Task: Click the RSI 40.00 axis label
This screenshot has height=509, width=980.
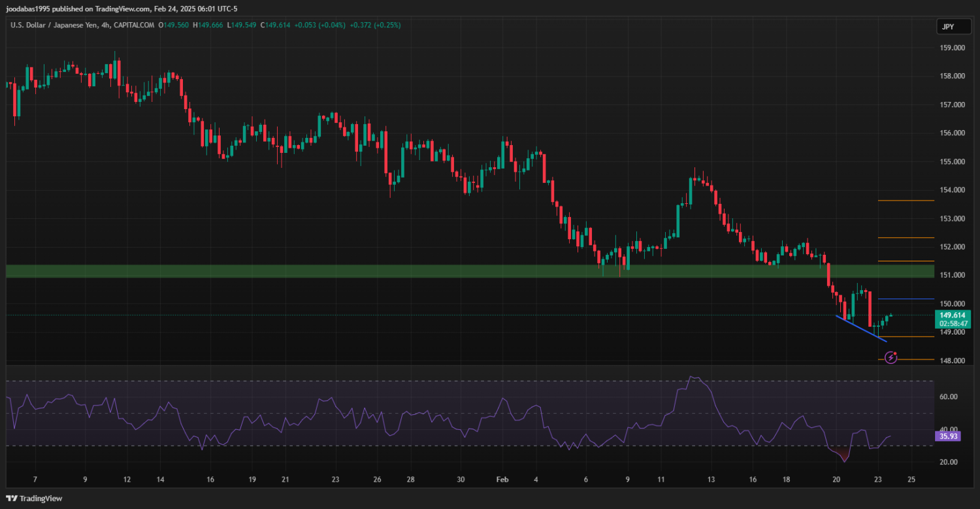Action: pyautogui.click(x=949, y=429)
